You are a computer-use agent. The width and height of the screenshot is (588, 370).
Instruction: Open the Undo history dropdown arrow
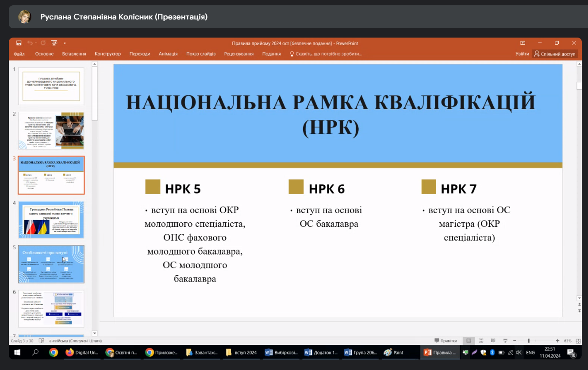[x=35, y=43]
